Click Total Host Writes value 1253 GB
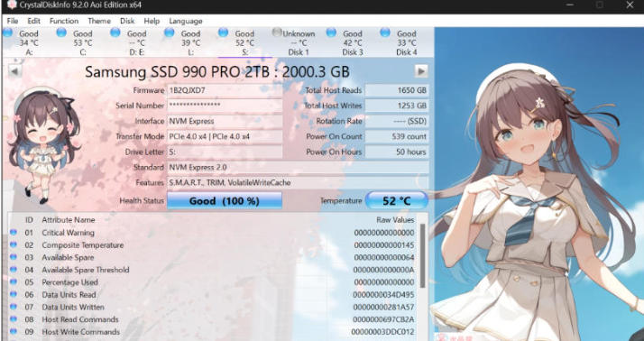 pyautogui.click(x=397, y=106)
